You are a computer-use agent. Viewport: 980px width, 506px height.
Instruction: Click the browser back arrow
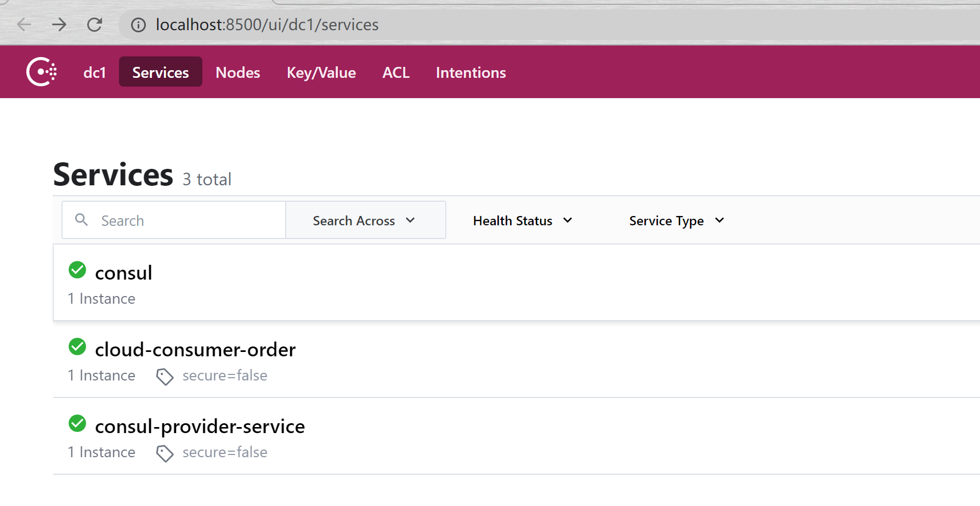tap(24, 25)
